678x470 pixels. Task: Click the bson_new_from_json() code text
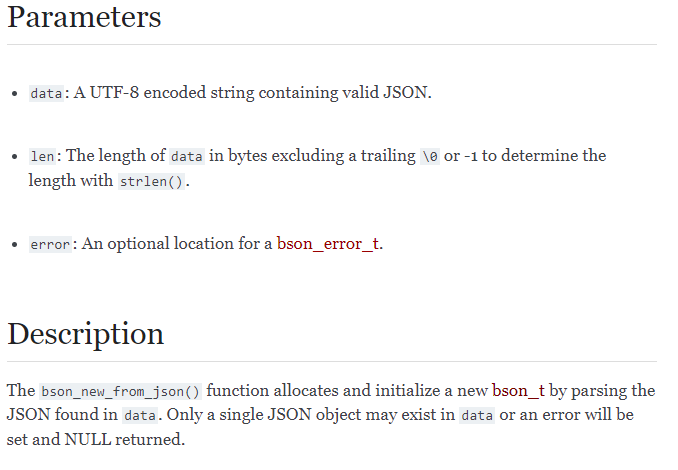click(x=121, y=392)
